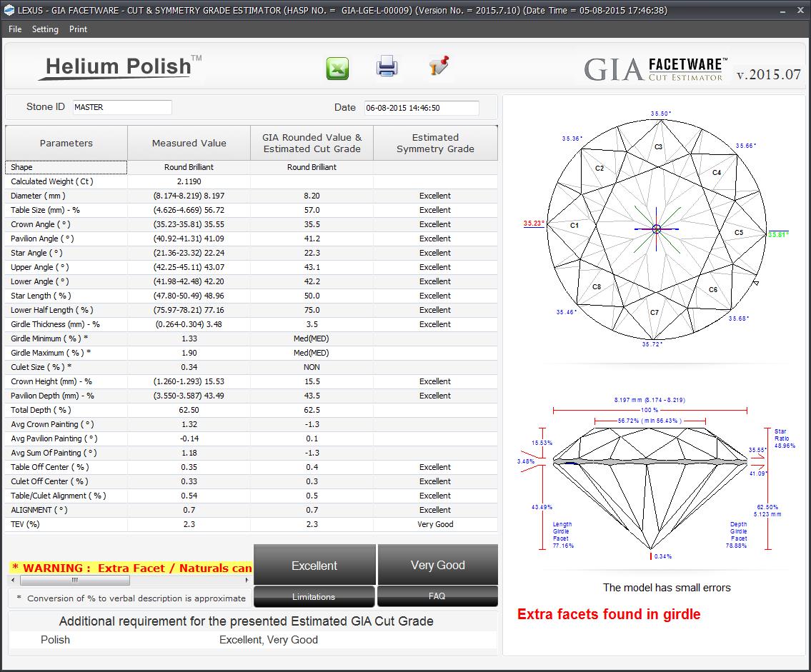Image resolution: width=811 pixels, height=672 pixels.
Task: Click the Excellent cut grade button
Action: point(314,565)
